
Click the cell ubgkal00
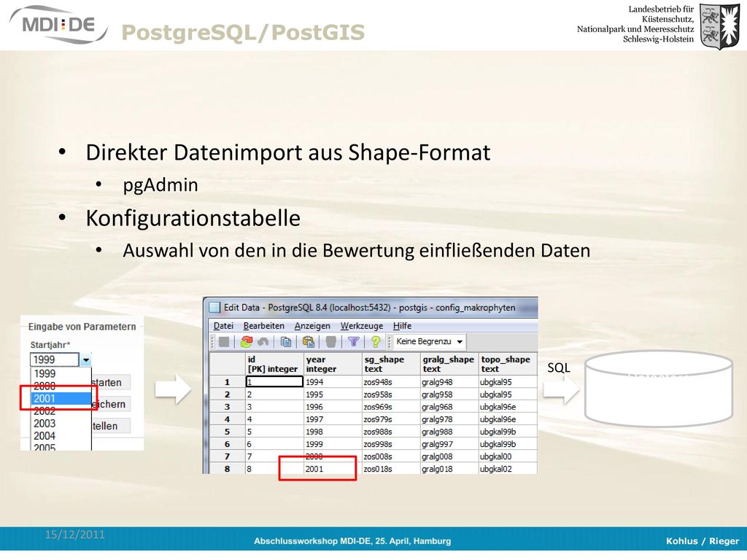click(x=508, y=456)
